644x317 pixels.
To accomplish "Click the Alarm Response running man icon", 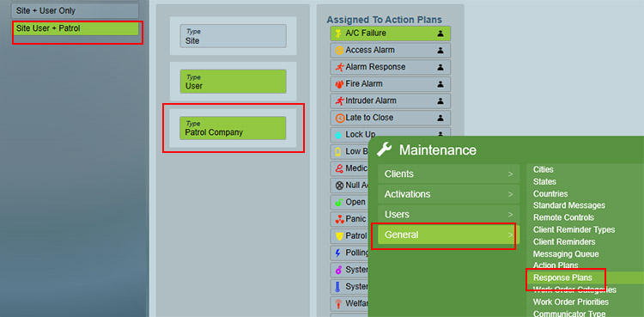I will (x=339, y=67).
